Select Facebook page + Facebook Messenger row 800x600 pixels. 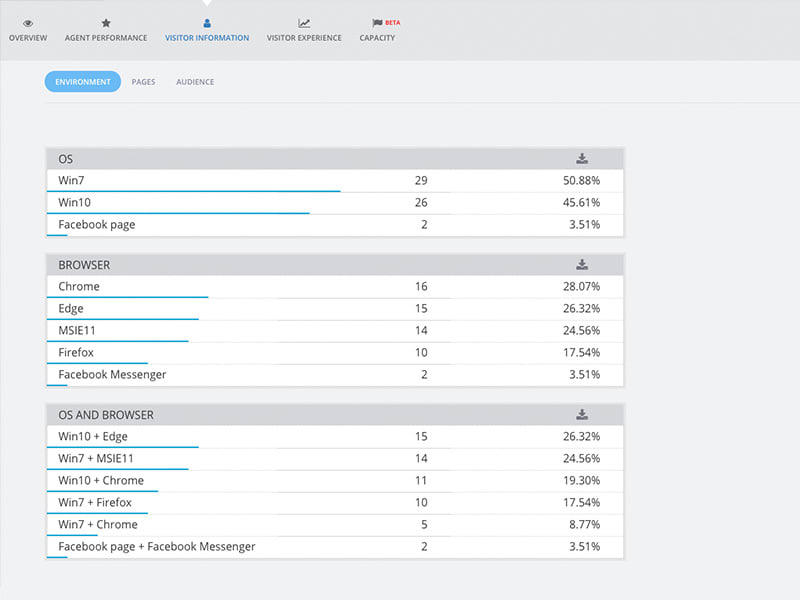pyautogui.click(x=335, y=547)
